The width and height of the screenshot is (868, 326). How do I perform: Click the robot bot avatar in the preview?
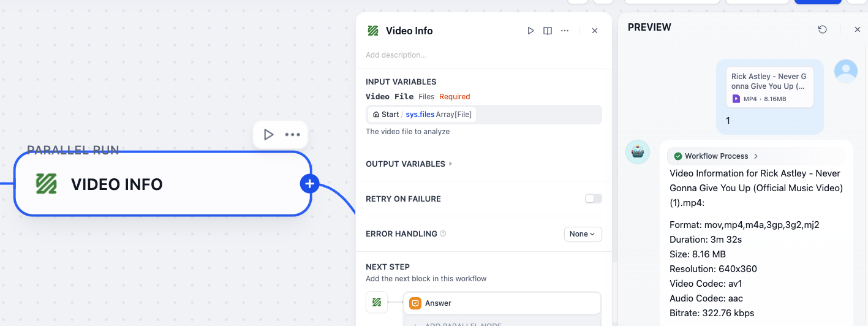(638, 152)
